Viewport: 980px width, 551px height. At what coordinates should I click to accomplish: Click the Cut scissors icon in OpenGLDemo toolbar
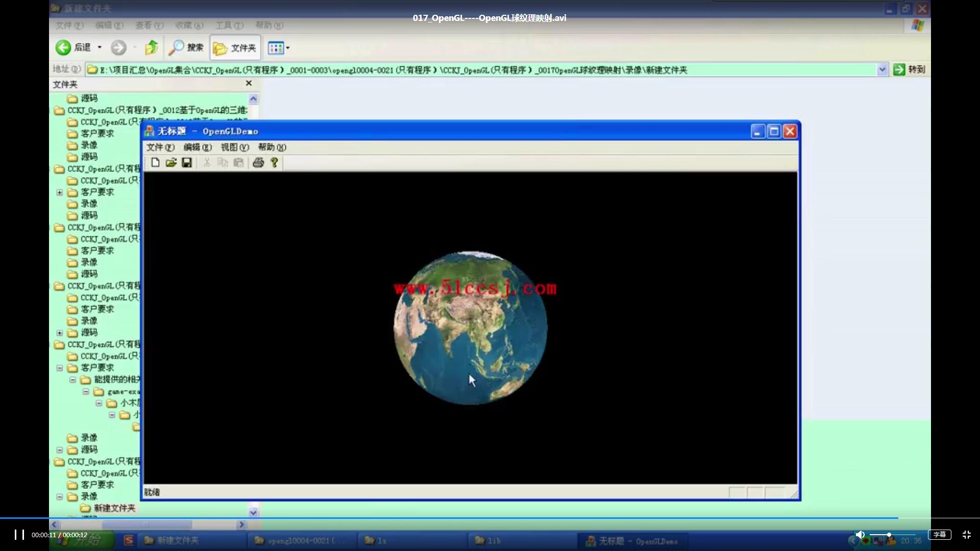pos(207,163)
